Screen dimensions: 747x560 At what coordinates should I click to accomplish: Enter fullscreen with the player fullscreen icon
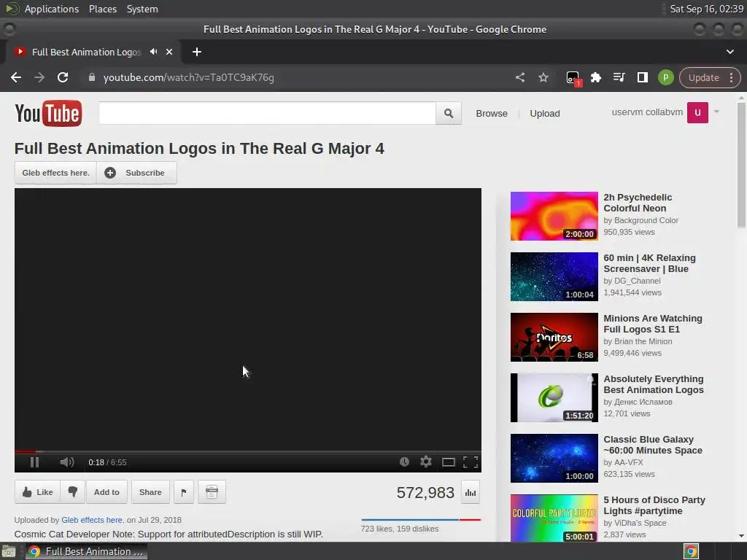coord(471,462)
